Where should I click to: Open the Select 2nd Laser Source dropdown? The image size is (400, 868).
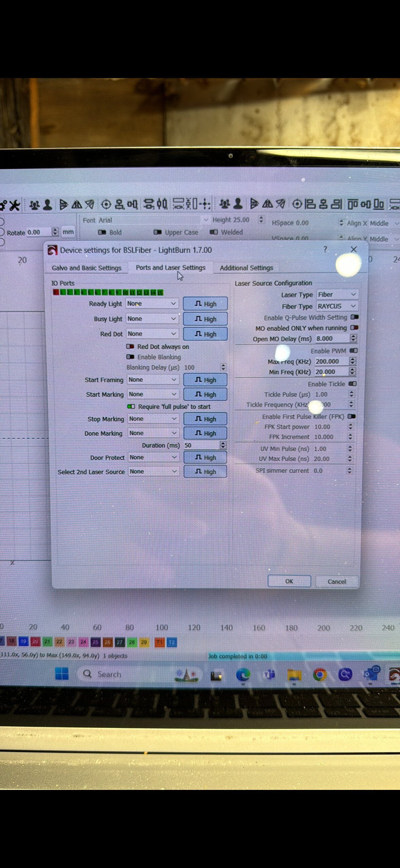tap(154, 471)
